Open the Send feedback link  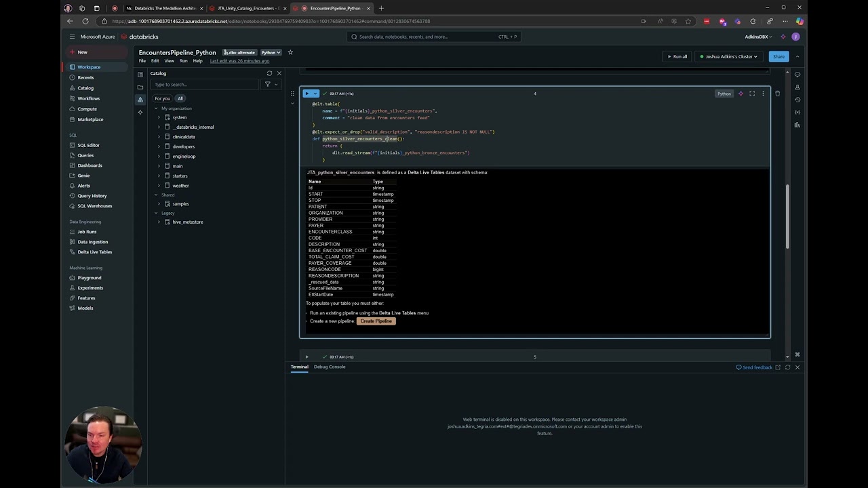754,367
